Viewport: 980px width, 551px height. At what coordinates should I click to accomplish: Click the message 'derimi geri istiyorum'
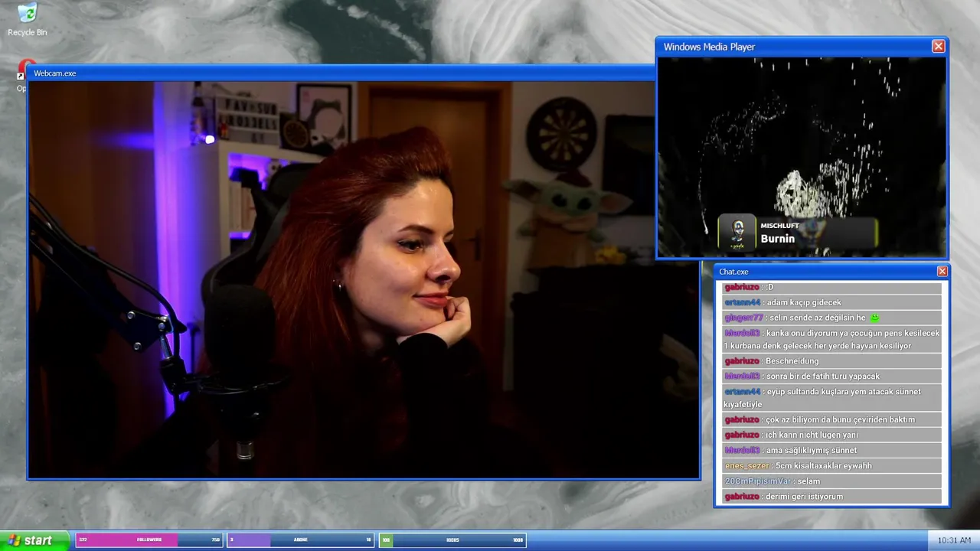click(805, 497)
